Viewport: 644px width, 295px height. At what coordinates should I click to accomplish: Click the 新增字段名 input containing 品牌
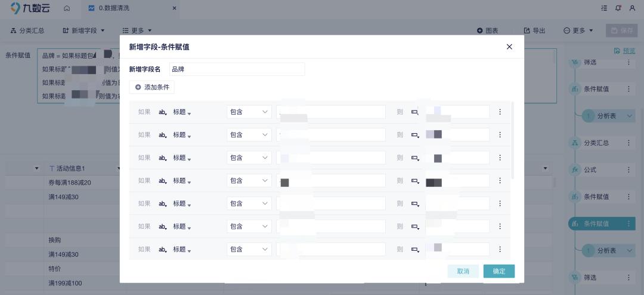(237, 69)
